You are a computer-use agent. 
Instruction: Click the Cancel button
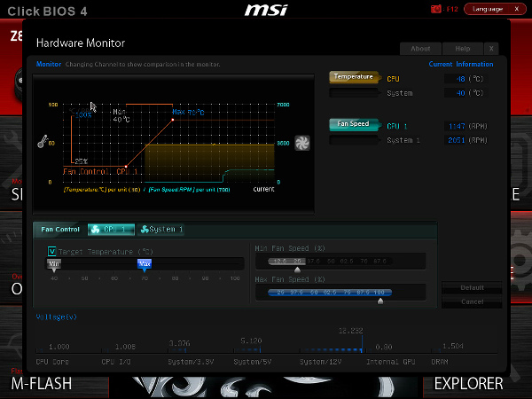click(x=472, y=301)
